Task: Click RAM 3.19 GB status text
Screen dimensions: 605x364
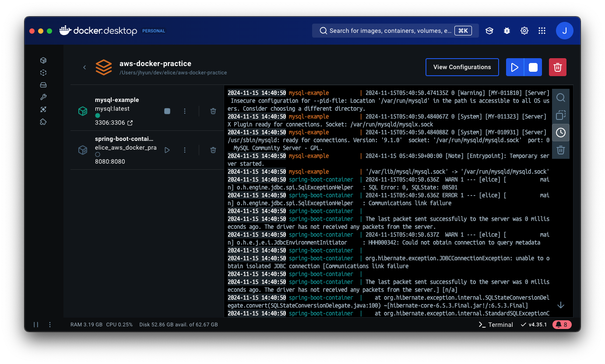Action: 86,325
